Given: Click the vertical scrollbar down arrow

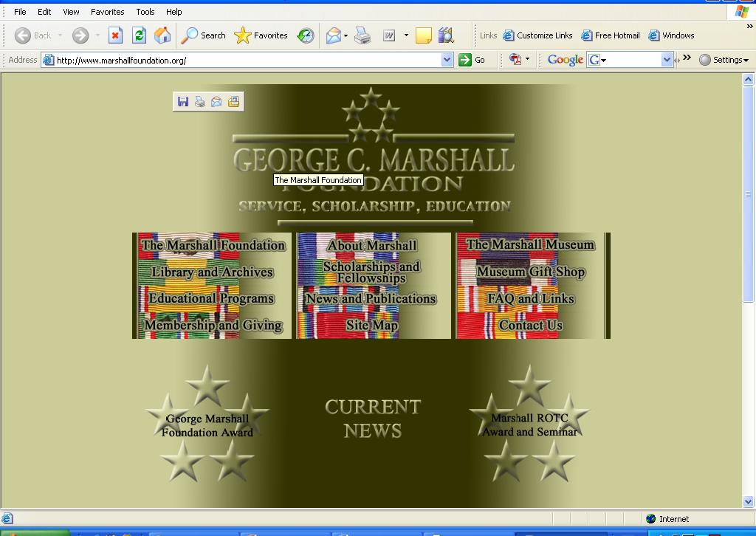Looking at the screenshot, I should [x=749, y=502].
